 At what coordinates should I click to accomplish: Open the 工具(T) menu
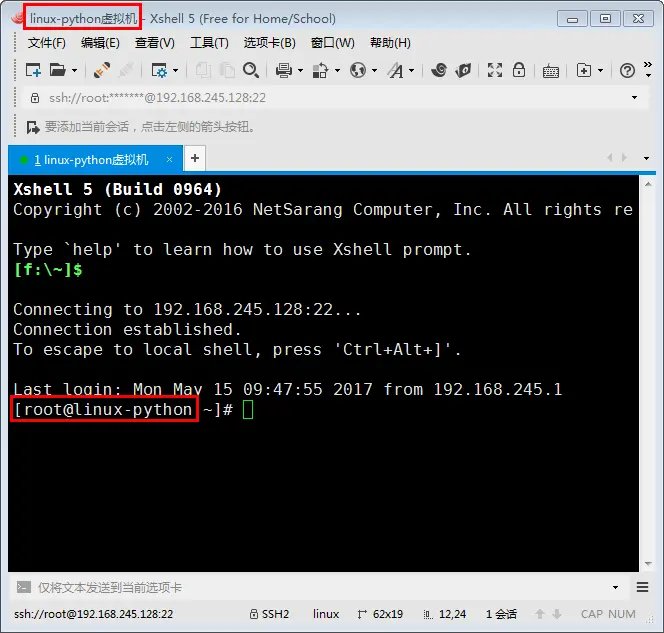[x=209, y=43]
